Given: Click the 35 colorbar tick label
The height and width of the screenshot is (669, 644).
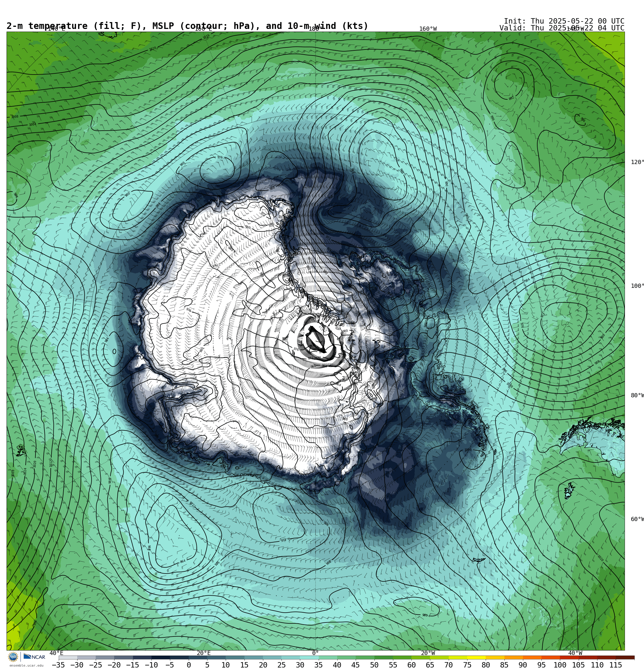Looking at the screenshot, I should click(x=318, y=665).
